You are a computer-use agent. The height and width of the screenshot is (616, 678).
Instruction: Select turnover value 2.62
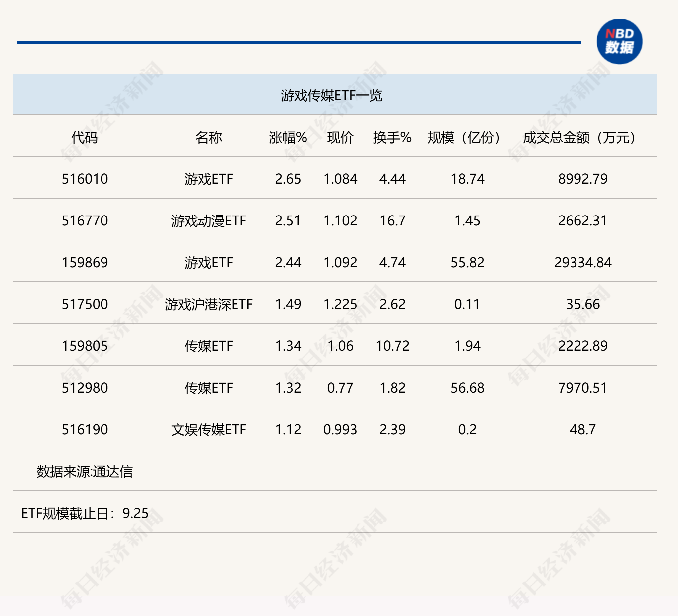pyautogui.click(x=392, y=304)
